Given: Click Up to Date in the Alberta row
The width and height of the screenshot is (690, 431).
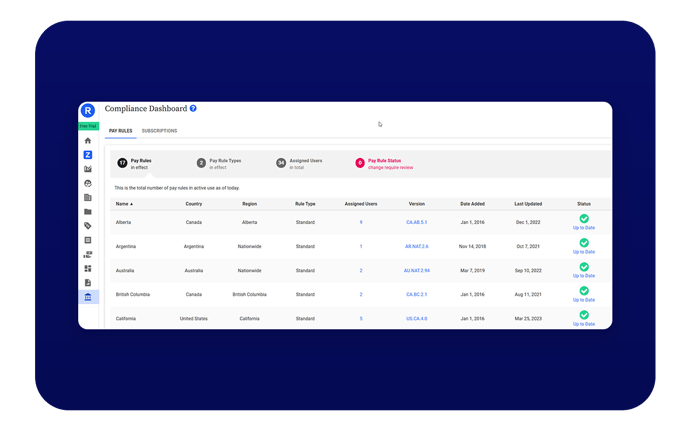Looking at the screenshot, I should pos(584,228).
